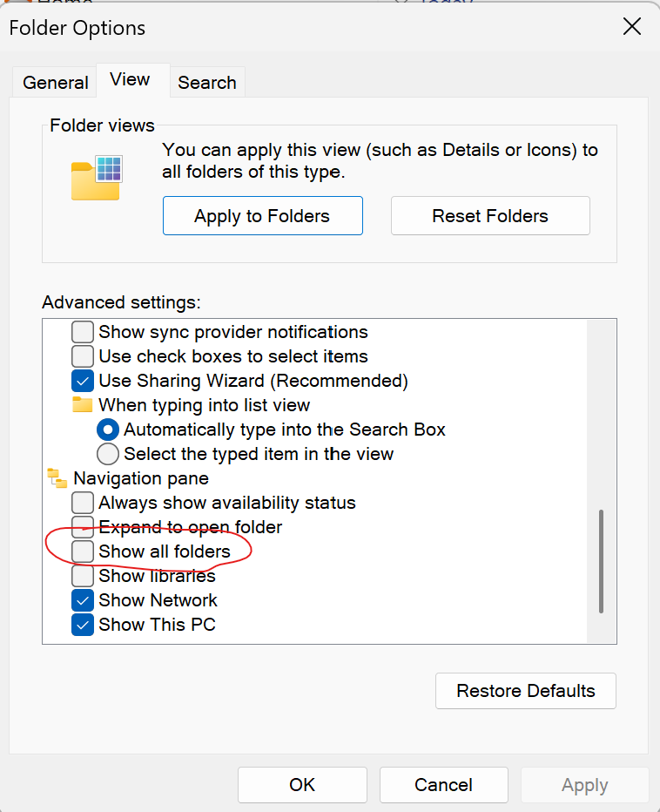The image size is (660, 812).
Task: Click the 'When typing into list view' folder icon
Action: 83,405
